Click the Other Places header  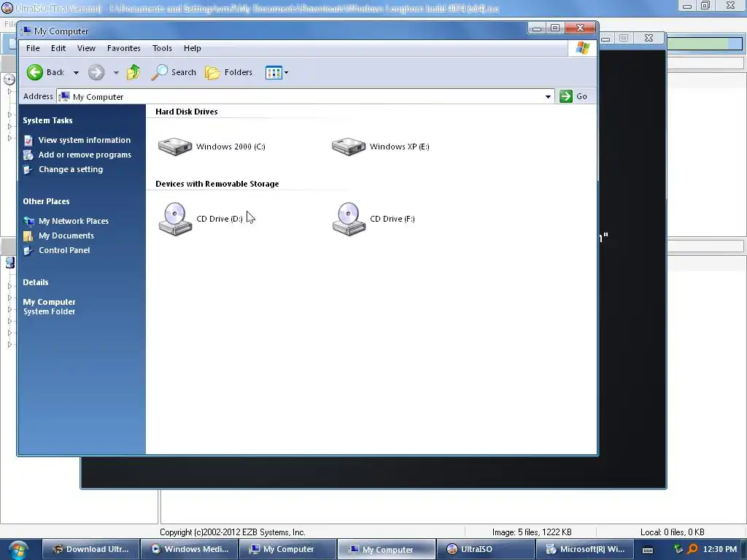pyautogui.click(x=46, y=201)
